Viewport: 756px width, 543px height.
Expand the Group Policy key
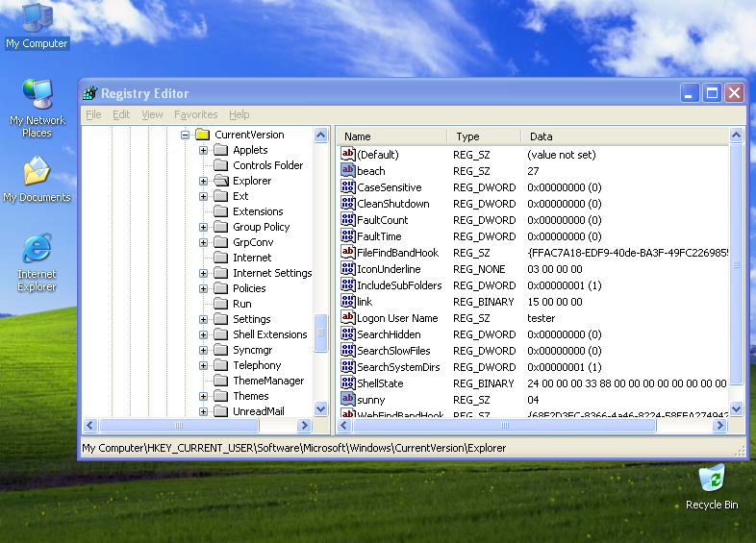pos(204,227)
